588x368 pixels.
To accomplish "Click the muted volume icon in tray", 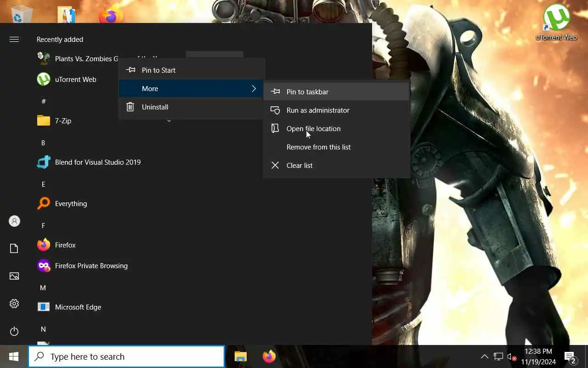I will 512,356.
